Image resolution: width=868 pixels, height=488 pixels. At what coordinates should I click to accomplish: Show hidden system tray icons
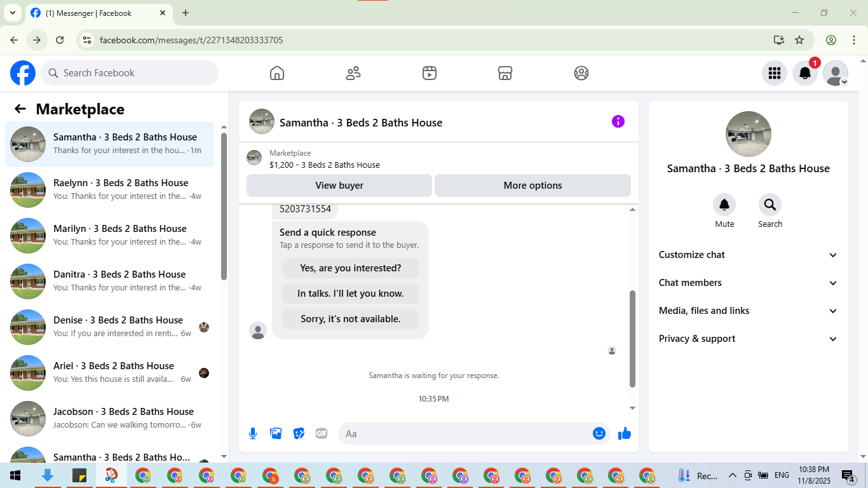pyautogui.click(x=732, y=475)
